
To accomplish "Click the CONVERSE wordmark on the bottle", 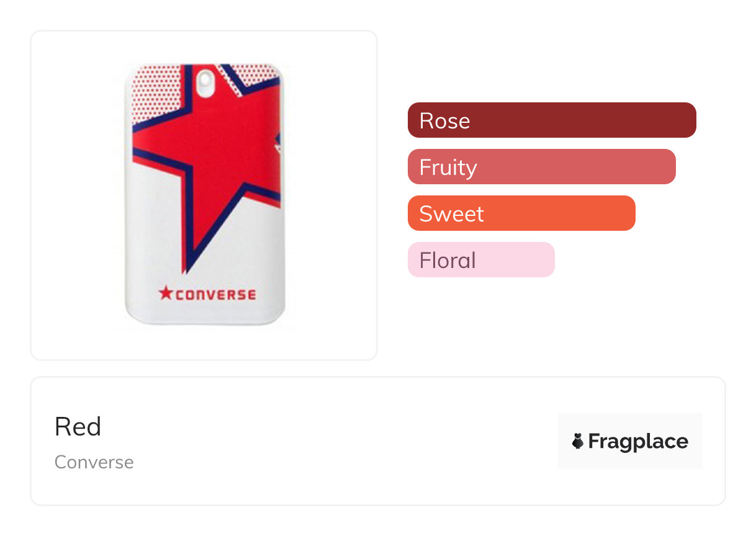I will (x=215, y=294).
